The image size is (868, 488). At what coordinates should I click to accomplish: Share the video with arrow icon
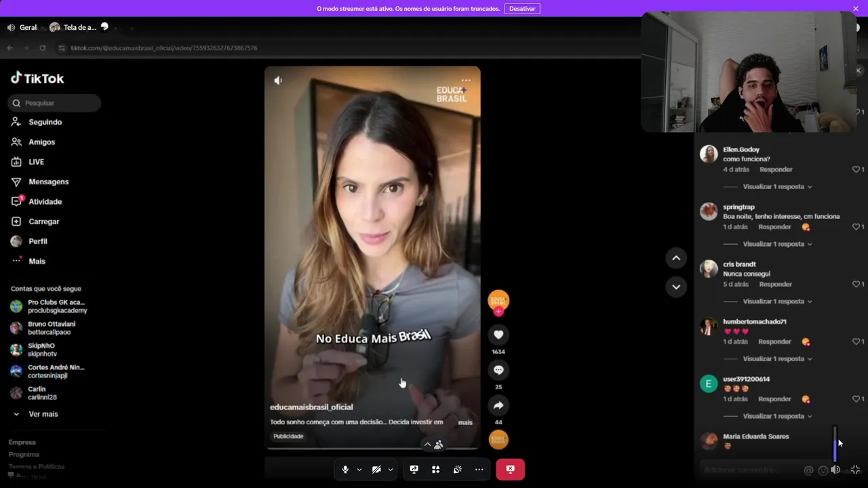click(498, 405)
